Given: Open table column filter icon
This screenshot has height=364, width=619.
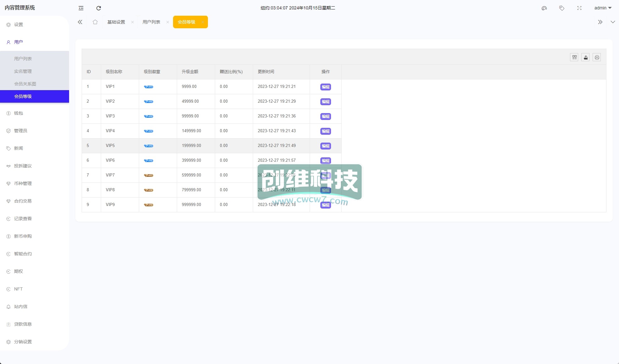Looking at the screenshot, I should (x=574, y=57).
